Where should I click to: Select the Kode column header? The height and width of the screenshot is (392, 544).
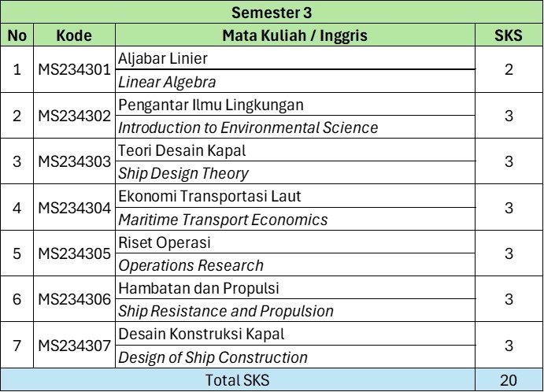tap(74, 35)
